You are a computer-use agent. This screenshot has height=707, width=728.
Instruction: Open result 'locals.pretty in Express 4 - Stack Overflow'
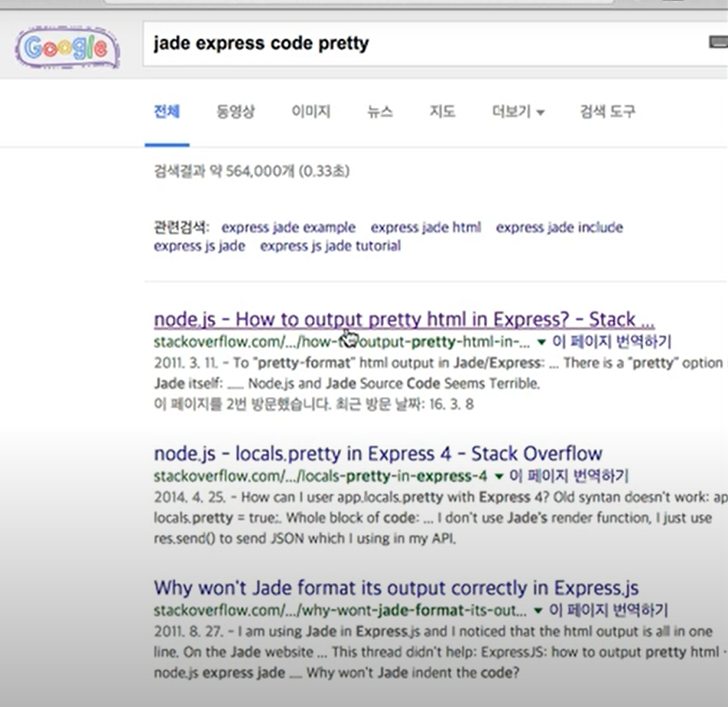378,454
